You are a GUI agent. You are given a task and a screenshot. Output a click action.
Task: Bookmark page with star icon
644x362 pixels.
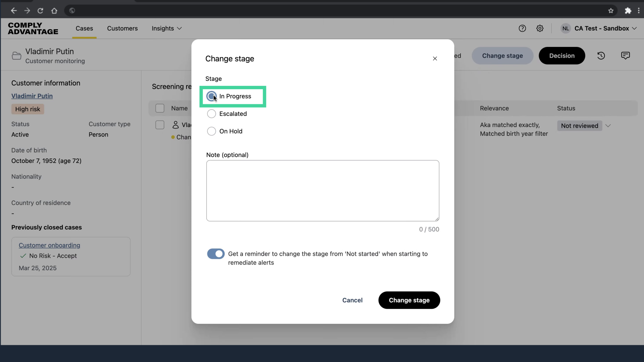(611, 11)
